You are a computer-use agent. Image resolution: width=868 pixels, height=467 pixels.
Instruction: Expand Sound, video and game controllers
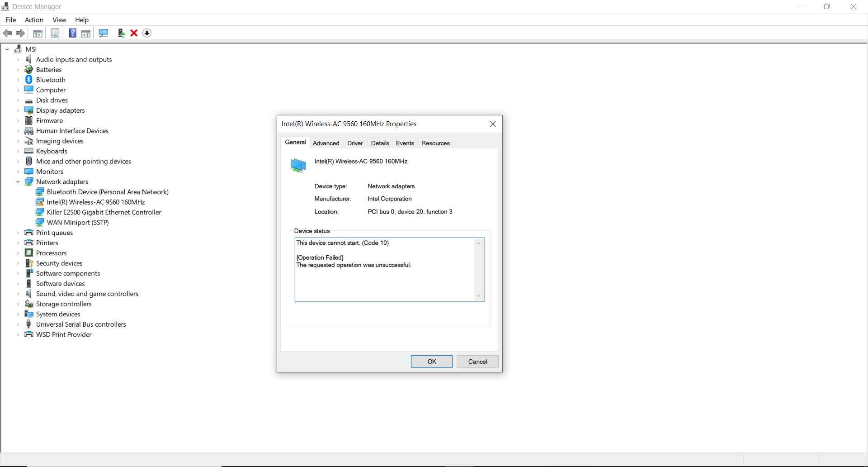18,294
